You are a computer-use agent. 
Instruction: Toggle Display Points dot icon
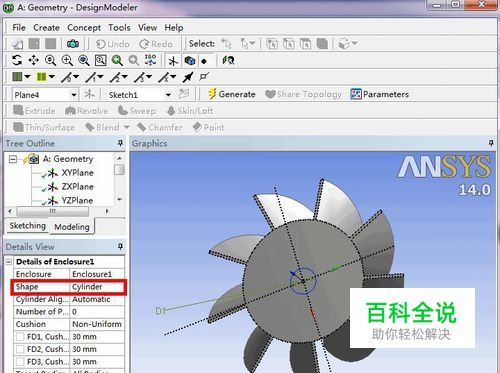[204, 61]
